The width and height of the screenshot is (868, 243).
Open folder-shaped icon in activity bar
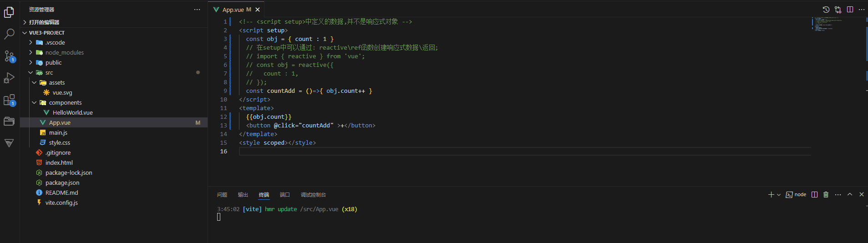(x=9, y=121)
